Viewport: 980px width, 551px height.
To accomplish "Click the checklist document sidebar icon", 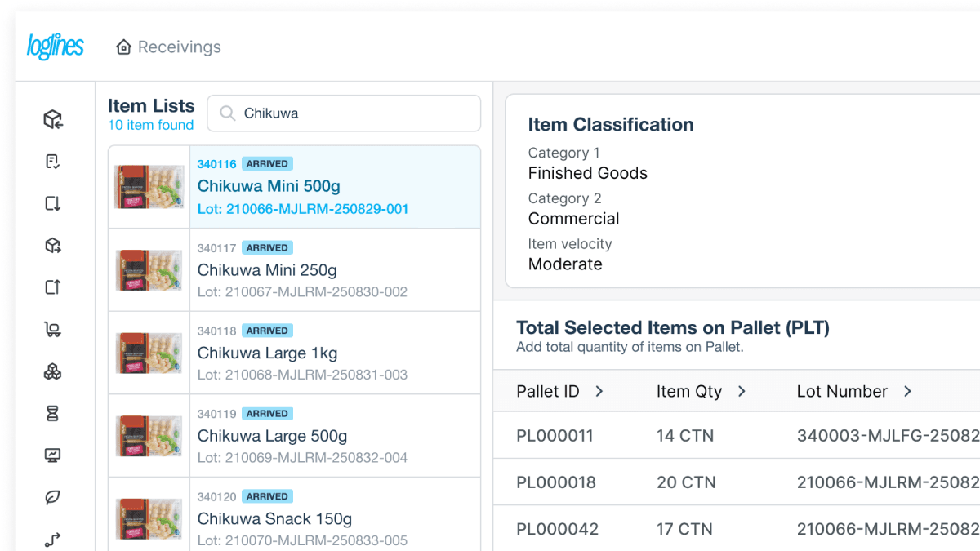I will (53, 162).
